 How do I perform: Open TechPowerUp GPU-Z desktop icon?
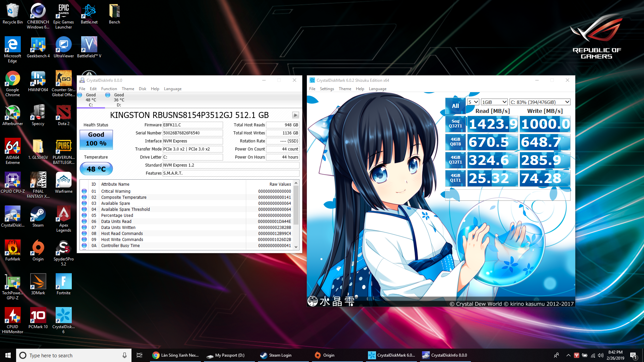[13, 287]
